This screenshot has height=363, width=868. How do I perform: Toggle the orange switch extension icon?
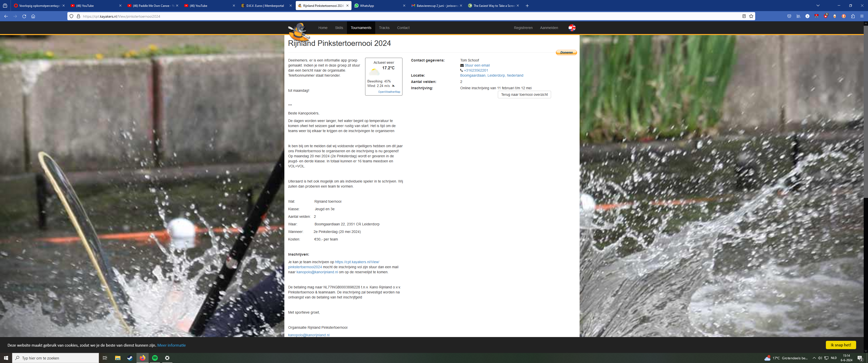[835, 16]
